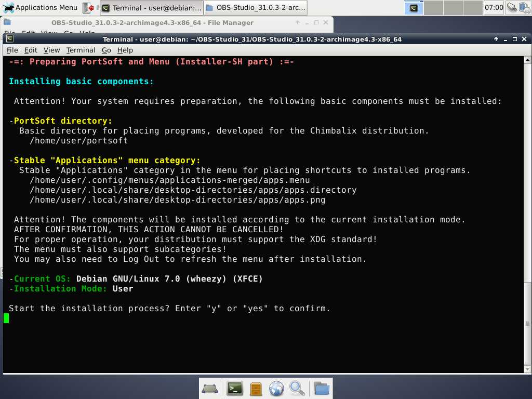This screenshot has height=399, width=532.
Task: Open the Terminal menu in menubar
Action: 81,50
